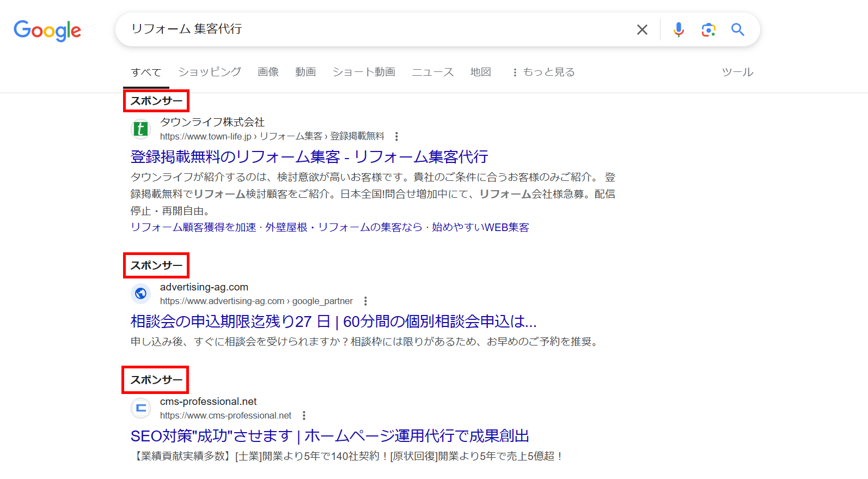The height and width of the screenshot is (479, 868).
Task: Click the cms-professional.net advertiser name
Action: (x=208, y=402)
